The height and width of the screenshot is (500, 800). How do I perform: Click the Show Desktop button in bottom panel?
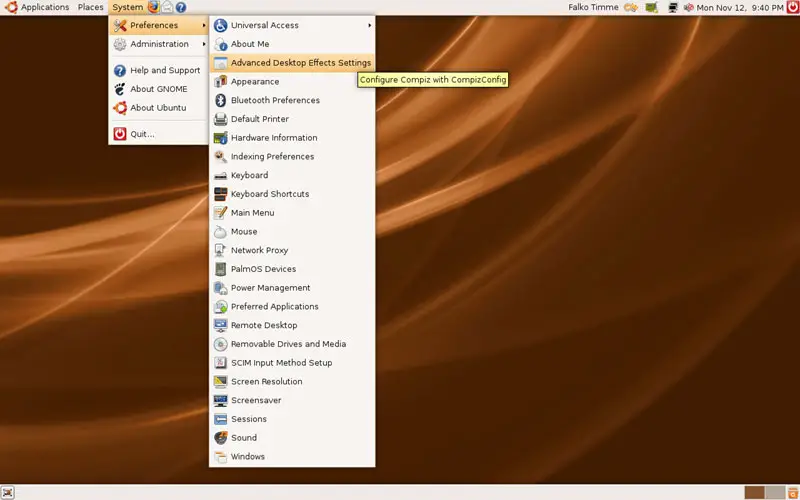[7, 492]
